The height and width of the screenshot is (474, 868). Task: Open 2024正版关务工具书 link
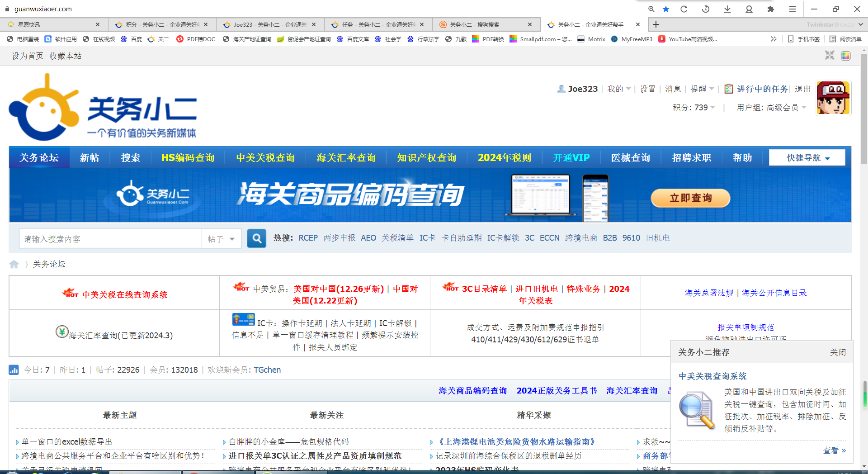557,391
